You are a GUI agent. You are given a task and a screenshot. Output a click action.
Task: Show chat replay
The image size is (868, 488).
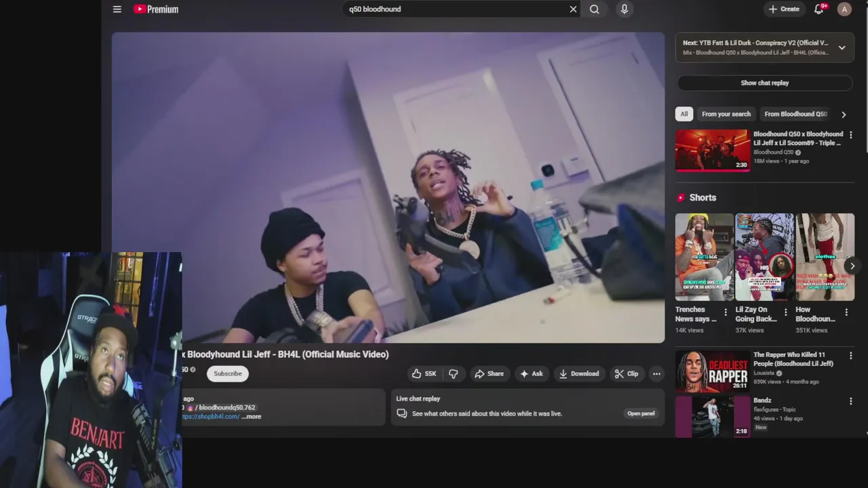tap(764, 83)
